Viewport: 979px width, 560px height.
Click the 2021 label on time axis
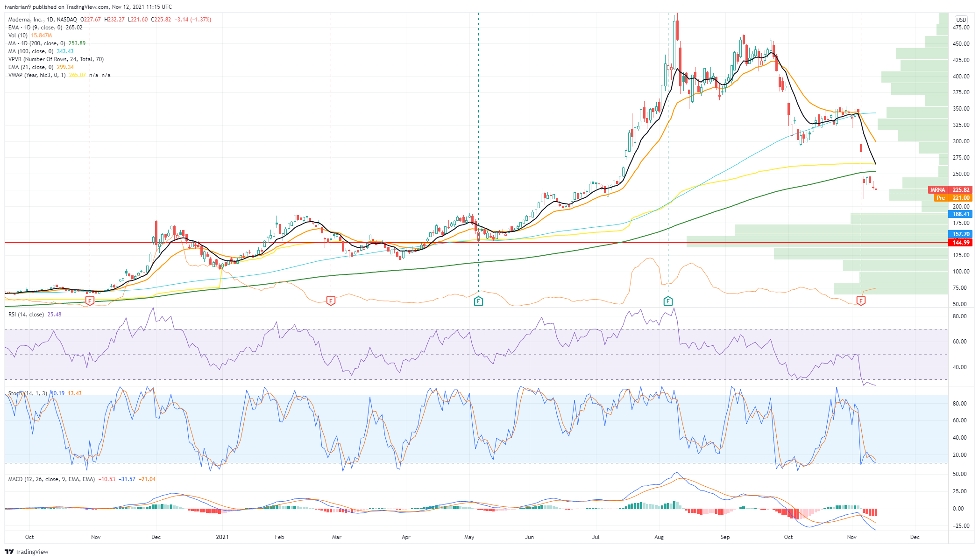point(222,537)
